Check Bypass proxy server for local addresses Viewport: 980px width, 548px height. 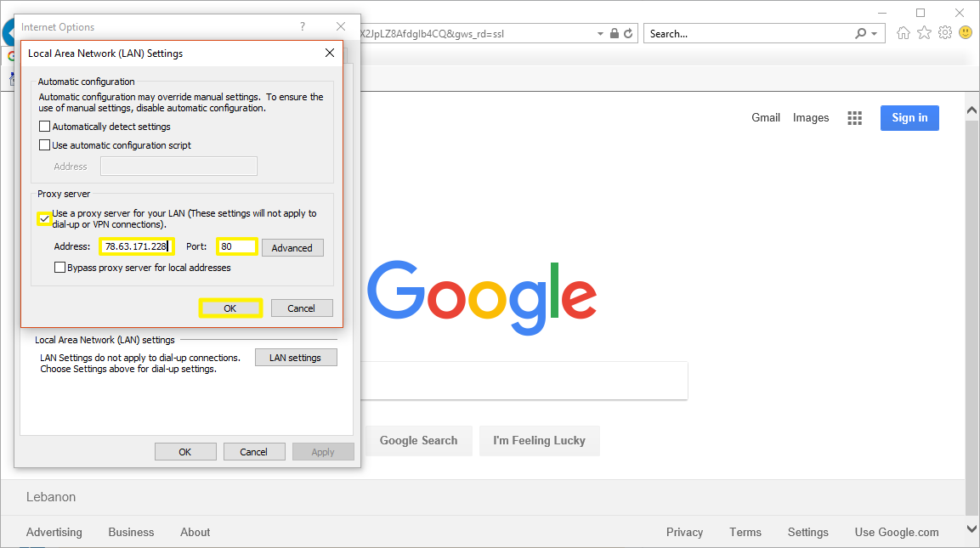click(x=60, y=268)
